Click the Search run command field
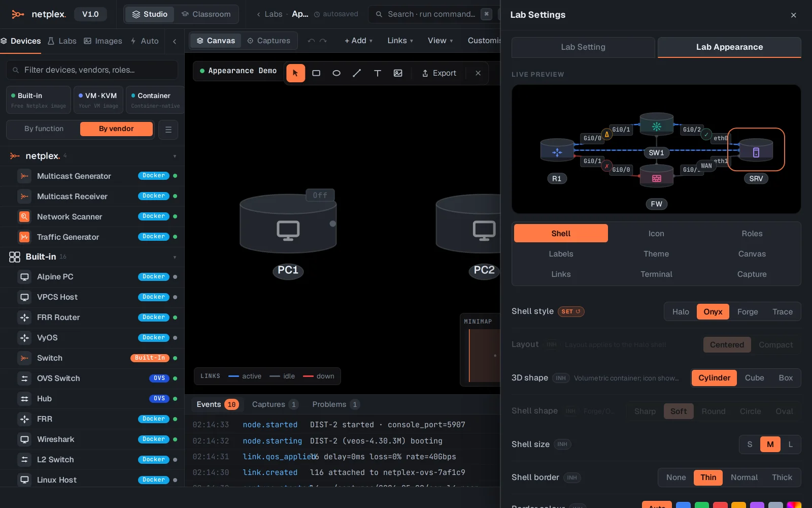The image size is (812, 508). [x=434, y=14]
